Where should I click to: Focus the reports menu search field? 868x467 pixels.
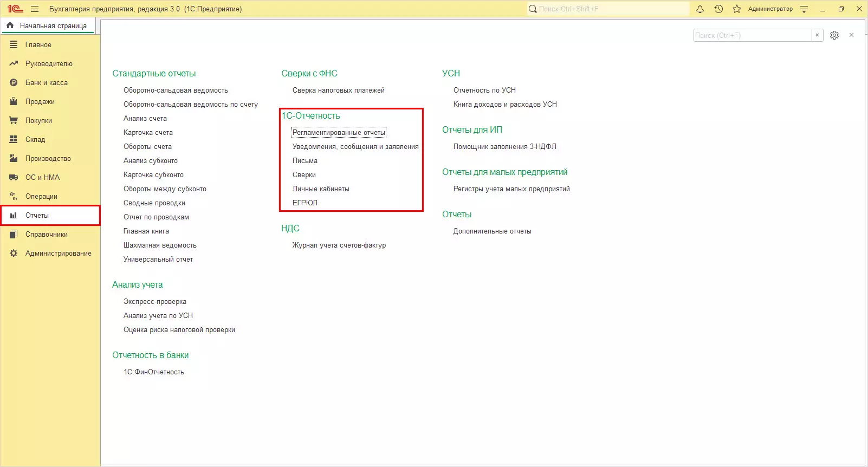coord(753,35)
